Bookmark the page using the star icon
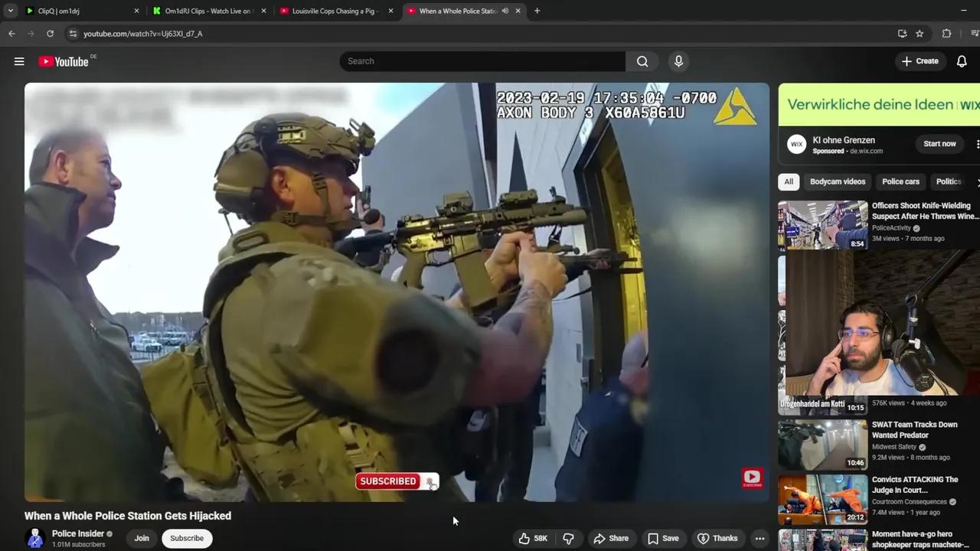 918,34
